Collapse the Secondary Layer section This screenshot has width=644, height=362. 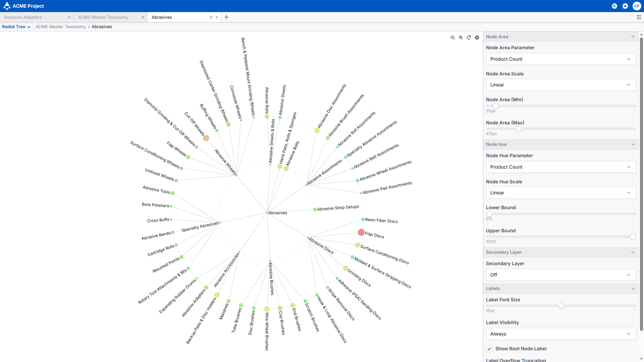560,252
